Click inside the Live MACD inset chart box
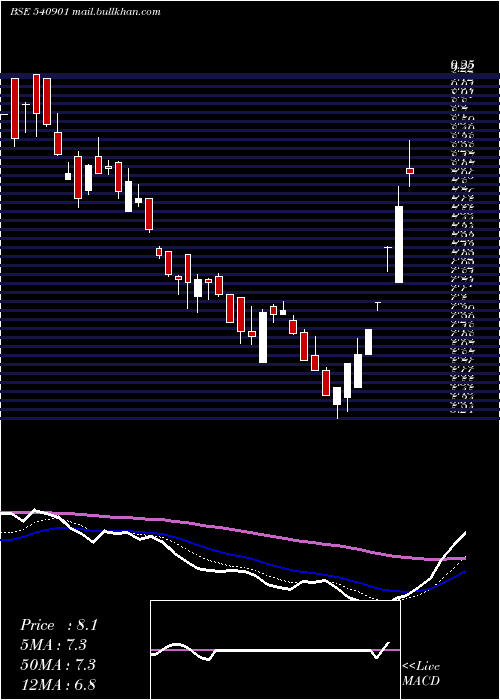This screenshot has width=500, height=700. tap(275, 650)
